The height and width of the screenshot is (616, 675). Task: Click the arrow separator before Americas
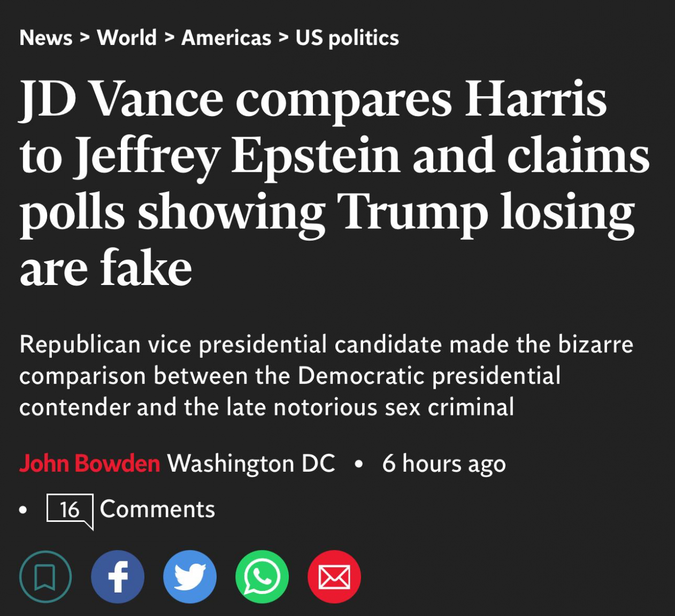[169, 38]
